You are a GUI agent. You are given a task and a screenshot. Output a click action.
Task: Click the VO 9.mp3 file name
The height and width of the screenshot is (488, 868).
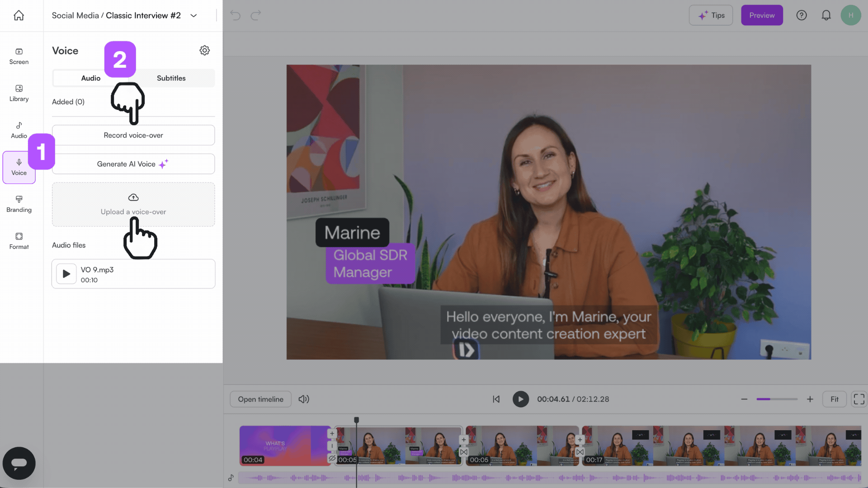click(x=97, y=270)
